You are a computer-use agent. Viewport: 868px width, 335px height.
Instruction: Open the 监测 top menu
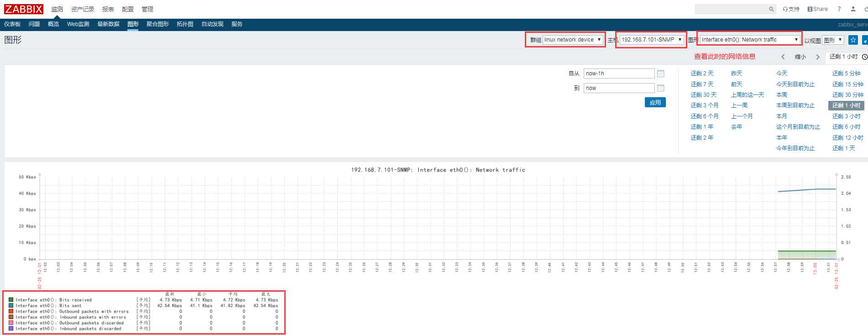(57, 9)
